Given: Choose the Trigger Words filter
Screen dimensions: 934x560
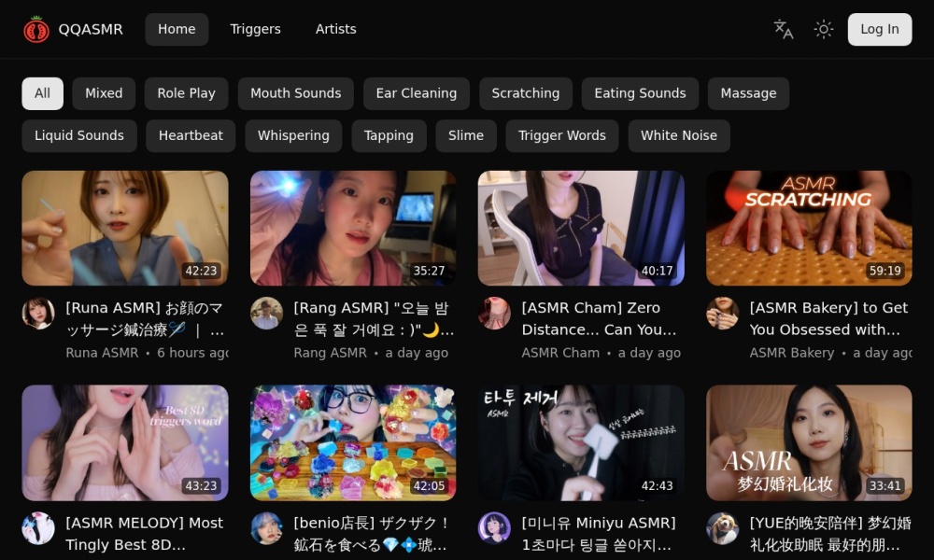Looking at the screenshot, I should (x=561, y=135).
